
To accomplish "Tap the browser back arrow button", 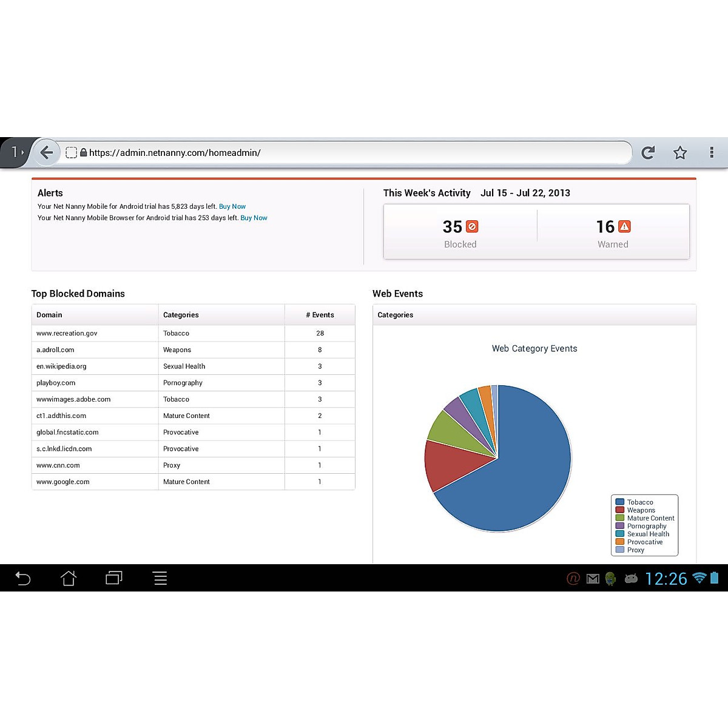I will click(x=47, y=153).
